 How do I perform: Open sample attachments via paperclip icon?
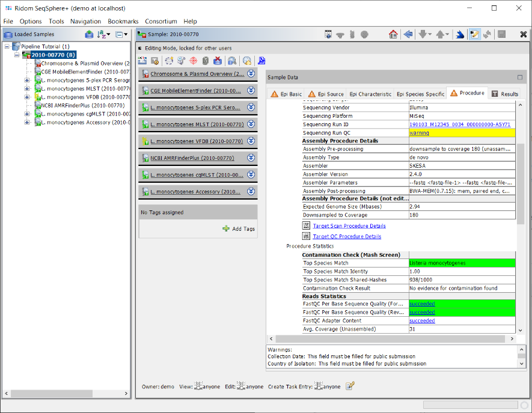click(x=205, y=61)
